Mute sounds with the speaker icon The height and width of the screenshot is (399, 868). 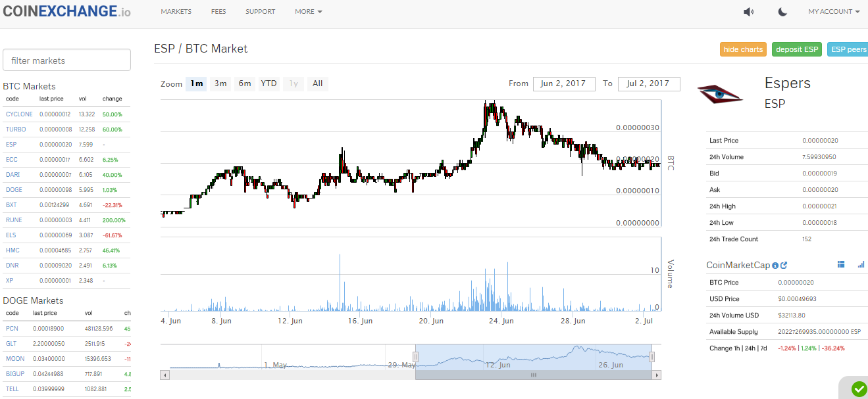pos(748,12)
